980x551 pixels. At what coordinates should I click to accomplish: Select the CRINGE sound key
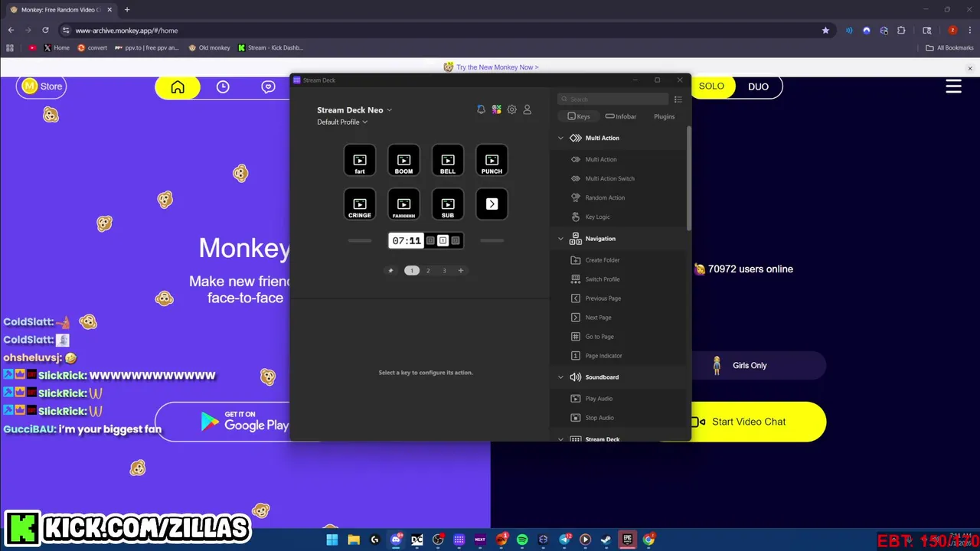pyautogui.click(x=360, y=204)
